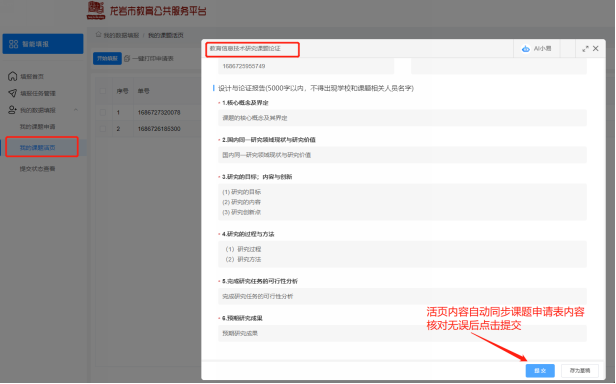
Task: Click the 智能填报 blue banner
Action: click(43, 44)
